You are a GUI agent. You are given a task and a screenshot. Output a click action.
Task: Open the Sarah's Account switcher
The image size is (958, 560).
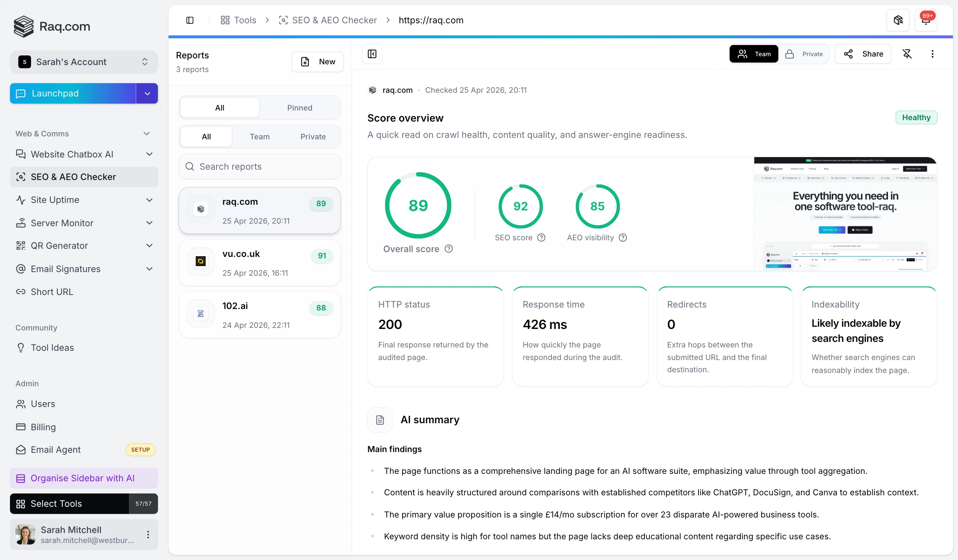coord(84,62)
